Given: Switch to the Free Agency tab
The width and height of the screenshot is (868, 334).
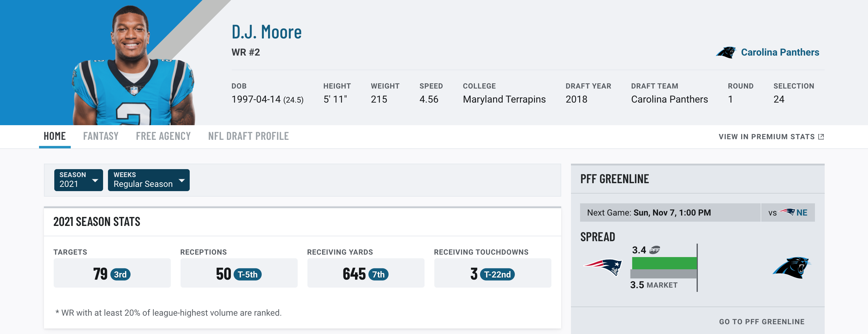Looking at the screenshot, I should click(163, 136).
